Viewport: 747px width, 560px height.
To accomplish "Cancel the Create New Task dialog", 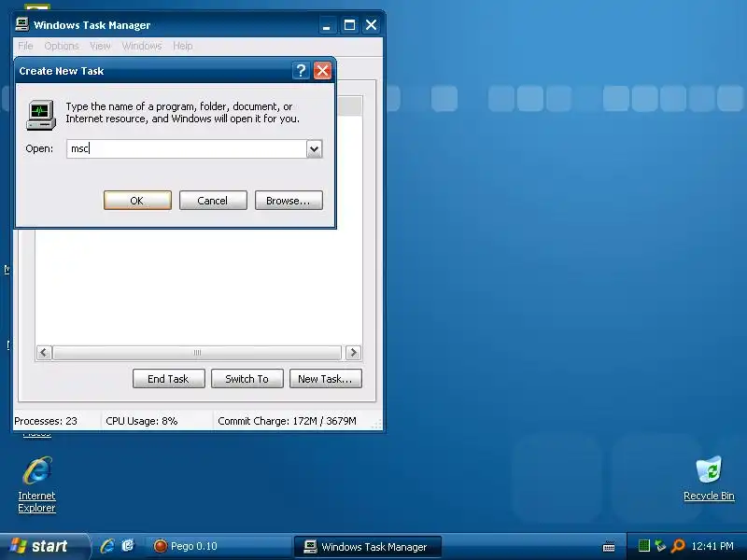I will click(213, 201).
